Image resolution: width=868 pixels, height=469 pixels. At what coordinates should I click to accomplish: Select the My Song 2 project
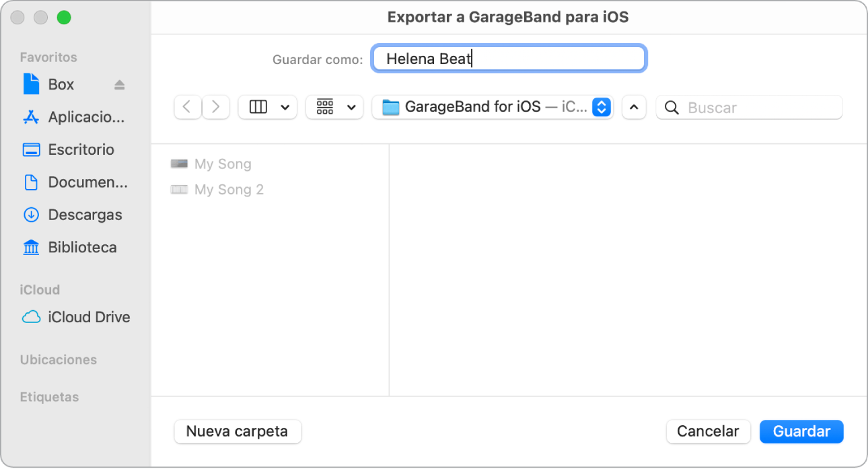[x=227, y=189]
